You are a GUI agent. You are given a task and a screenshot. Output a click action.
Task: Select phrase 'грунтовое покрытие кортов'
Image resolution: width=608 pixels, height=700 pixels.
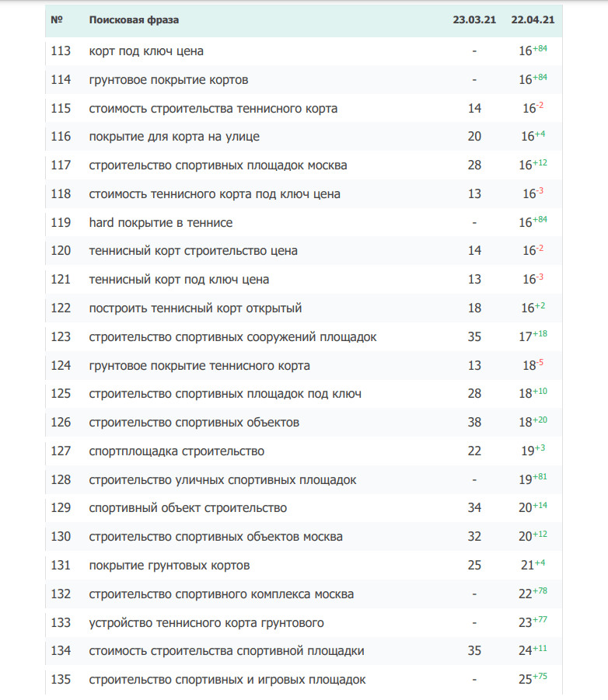[169, 80]
